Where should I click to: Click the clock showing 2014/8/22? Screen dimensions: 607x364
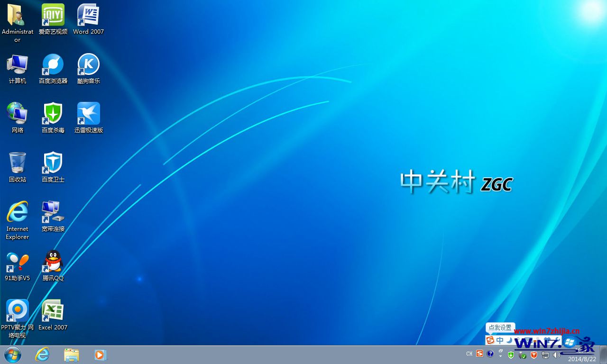click(x=582, y=358)
